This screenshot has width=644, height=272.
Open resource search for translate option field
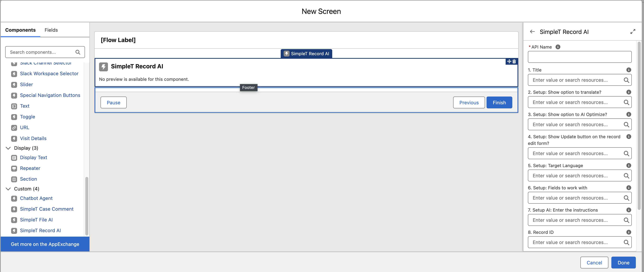(x=626, y=102)
